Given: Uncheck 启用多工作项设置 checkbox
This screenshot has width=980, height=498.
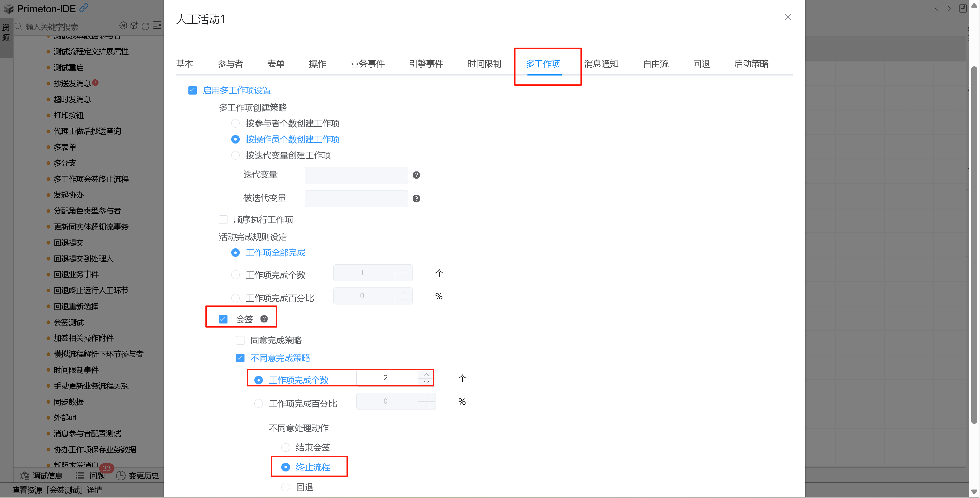Looking at the screenshot, I should tap(192, 90).
